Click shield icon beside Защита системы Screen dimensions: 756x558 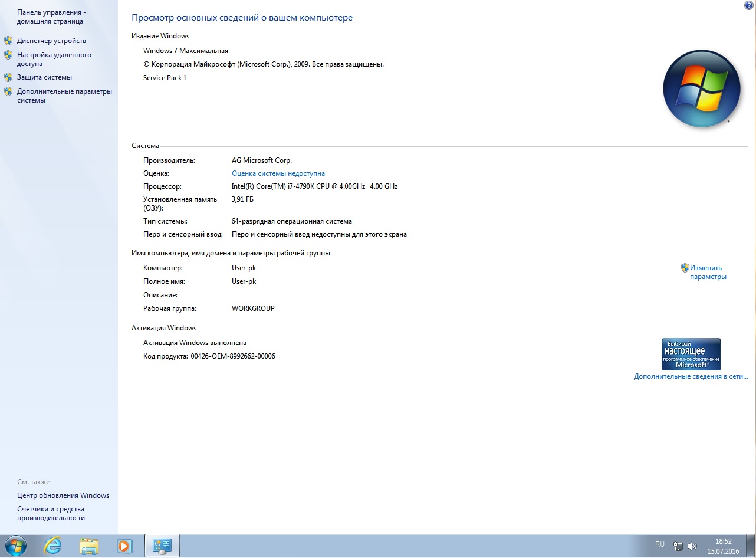pyautogui.click(x=8, y=77)
